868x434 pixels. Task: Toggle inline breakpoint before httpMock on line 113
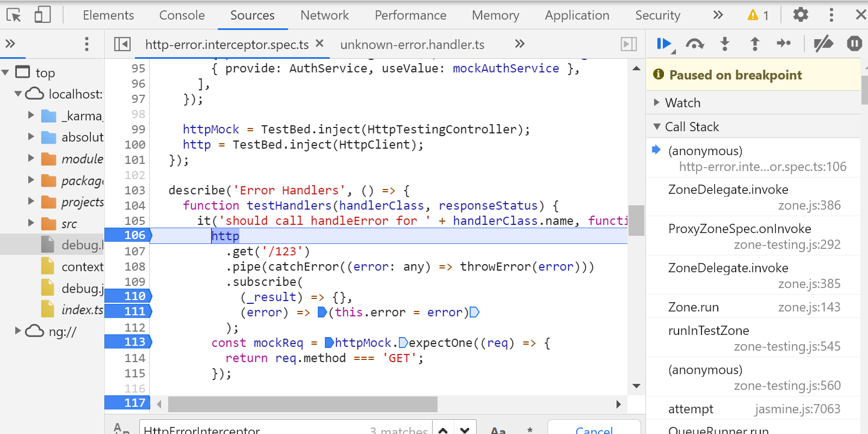click(x=329, y=343)
